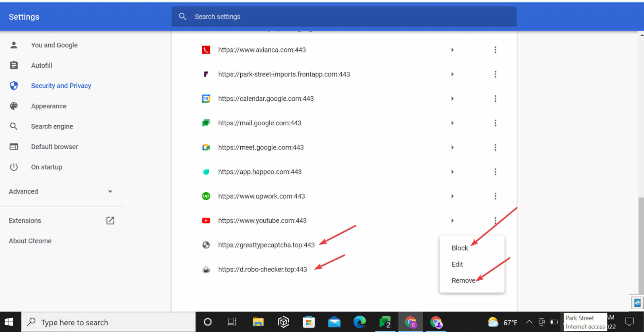This screenshot has height=332, width=644.
Task: Click the shield icon for Security and Privacy
Action: pyautogui.click(x=14, y=85)
